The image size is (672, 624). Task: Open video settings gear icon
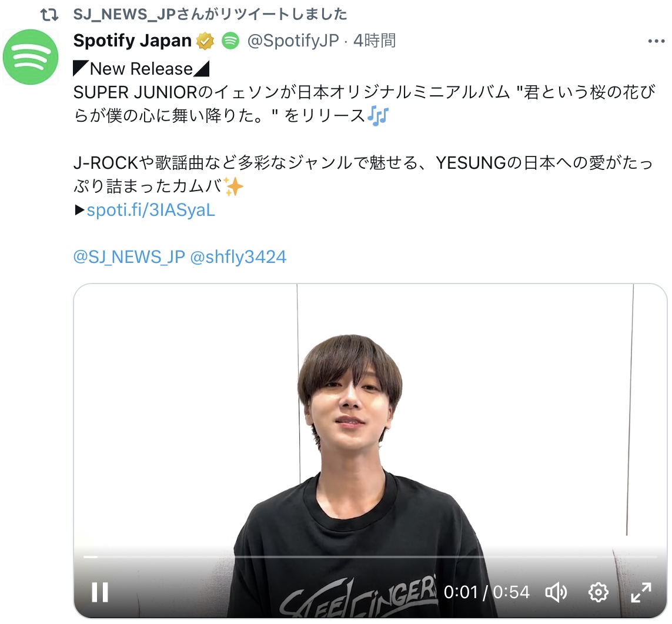click(599, 592)
